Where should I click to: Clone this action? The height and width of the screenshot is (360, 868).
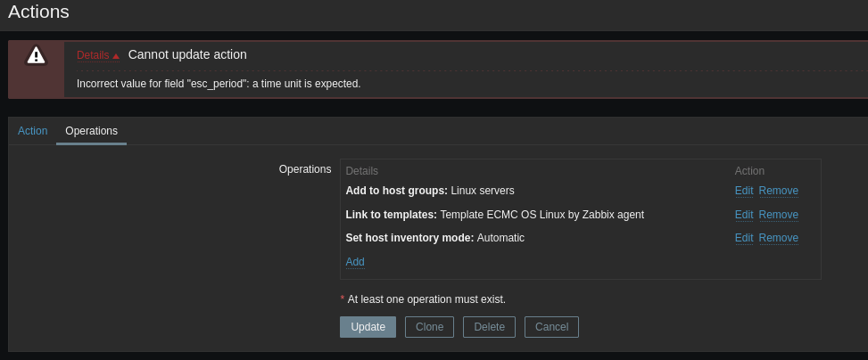click(x=429, y=327)
